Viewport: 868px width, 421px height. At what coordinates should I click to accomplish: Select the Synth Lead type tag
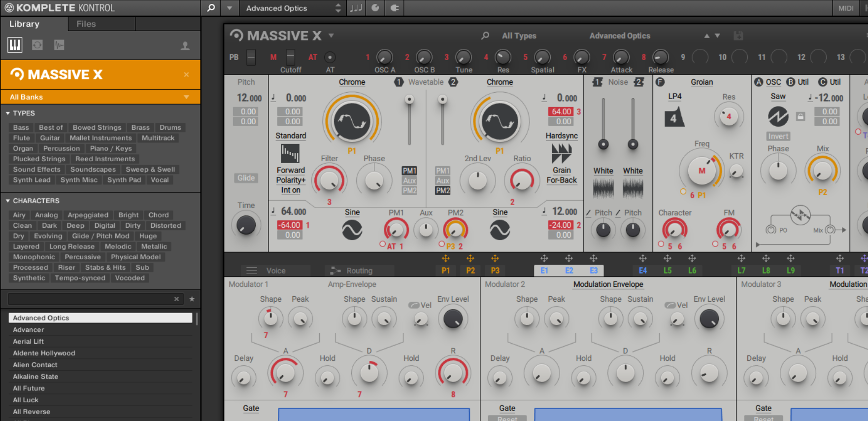(x=32, y=180)
